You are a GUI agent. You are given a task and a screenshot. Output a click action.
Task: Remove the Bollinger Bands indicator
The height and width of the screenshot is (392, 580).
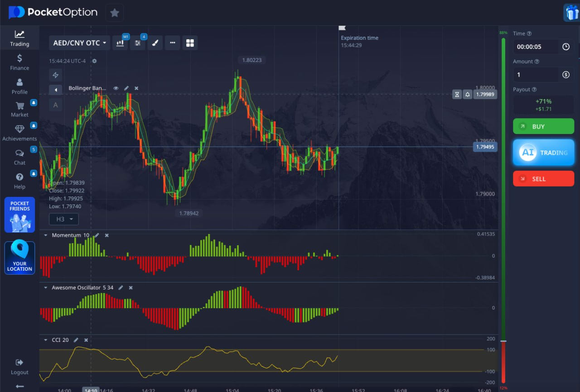click(x=136, y=88)
